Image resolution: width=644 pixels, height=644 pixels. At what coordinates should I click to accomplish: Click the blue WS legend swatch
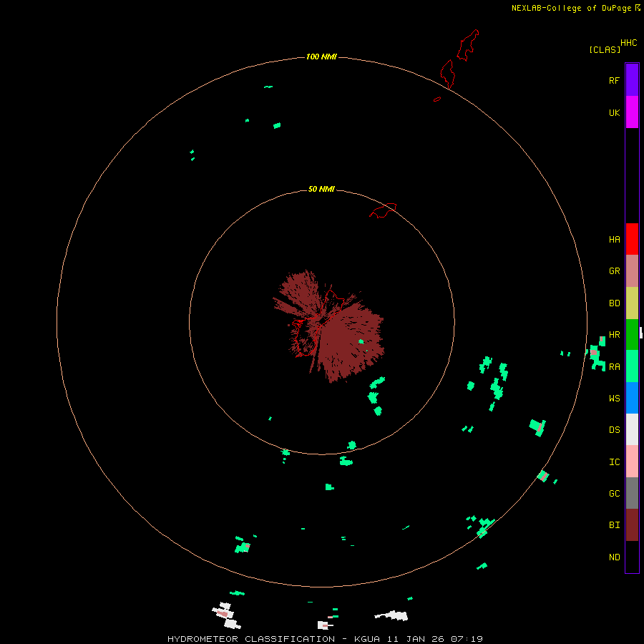tap(632, 398)
